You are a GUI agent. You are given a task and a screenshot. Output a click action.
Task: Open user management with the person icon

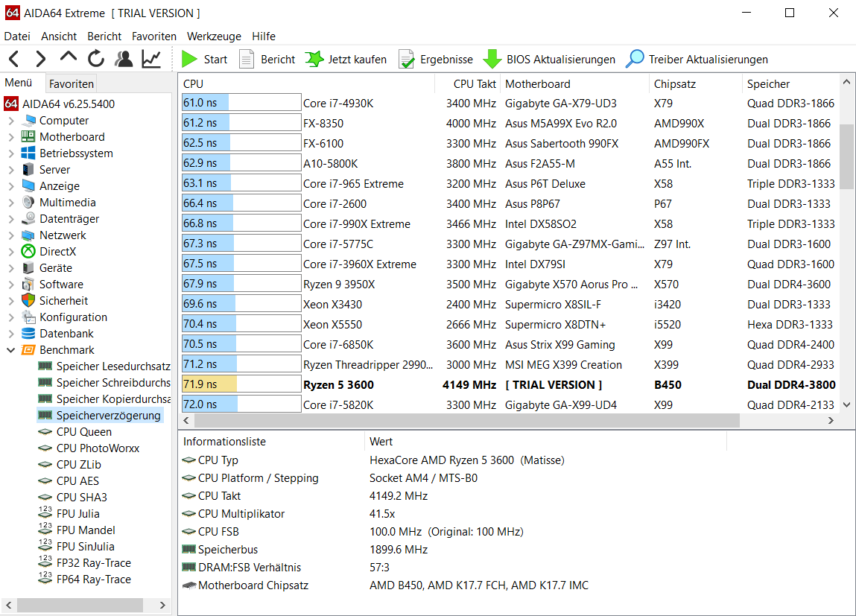click(x=124, y=59)
